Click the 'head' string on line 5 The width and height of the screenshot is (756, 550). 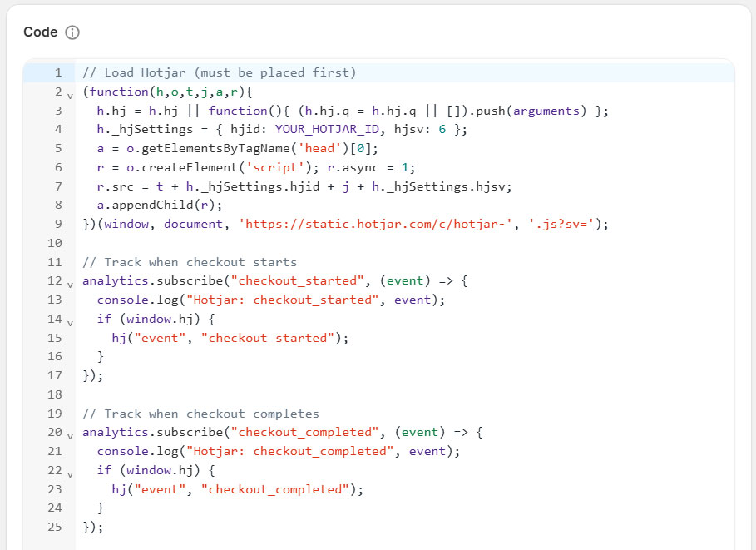tap(319, 149)
